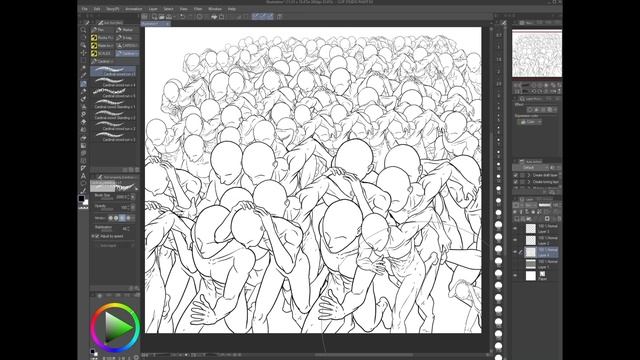Expand the Create inking layer action
This screenshot has width=640, height=360.
(529, 182)
